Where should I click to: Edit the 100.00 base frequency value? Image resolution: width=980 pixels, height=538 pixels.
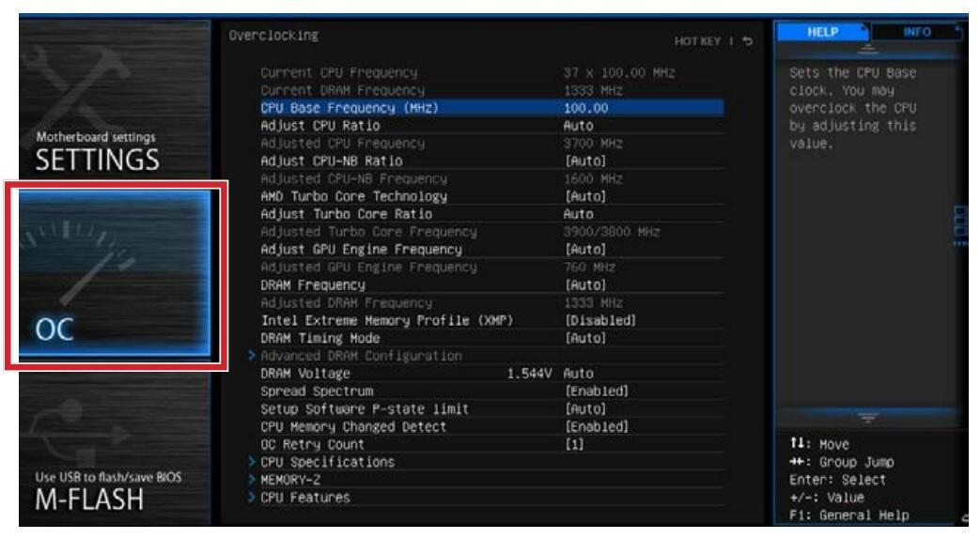coord(585,108)
